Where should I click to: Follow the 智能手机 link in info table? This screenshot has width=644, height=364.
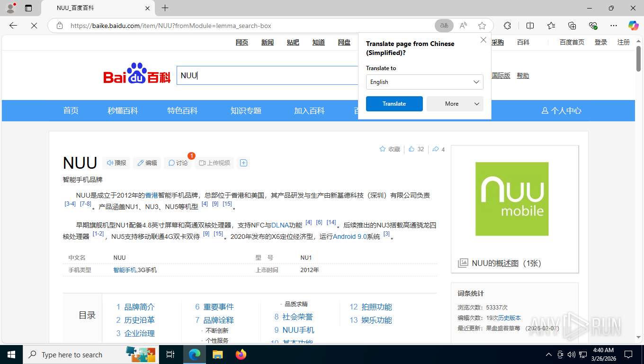[x=125, y=270]
